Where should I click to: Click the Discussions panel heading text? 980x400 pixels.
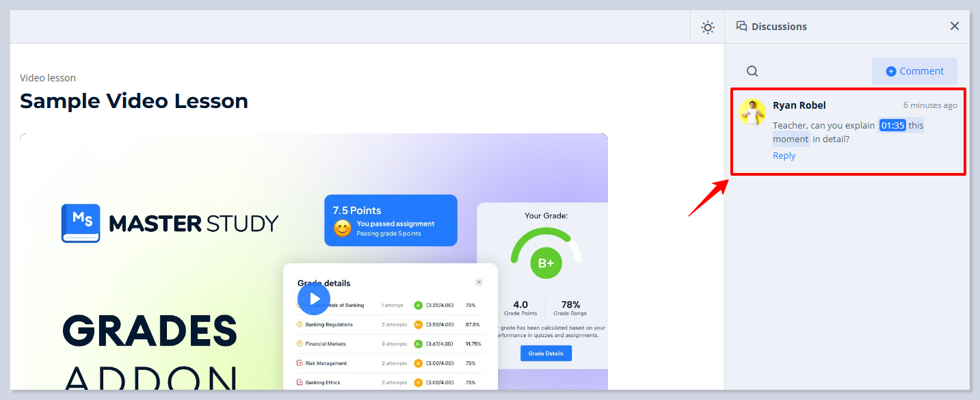coord(779,27)
